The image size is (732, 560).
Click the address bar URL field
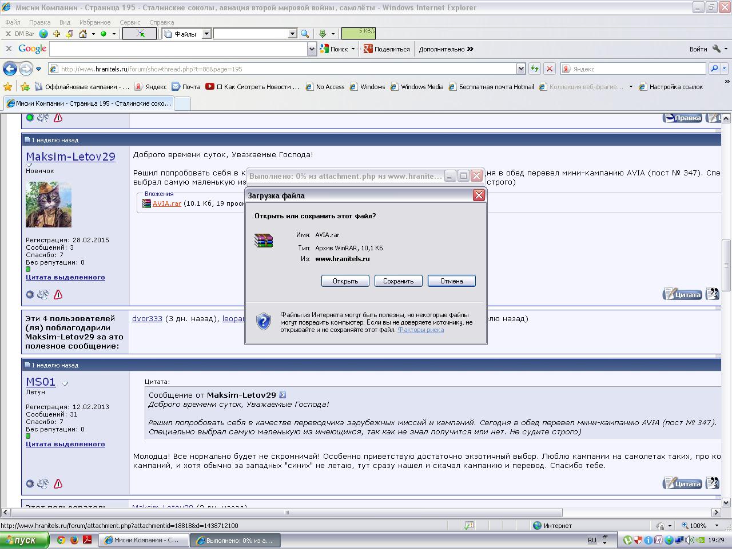pyautogui.click(x=282, y=69)
